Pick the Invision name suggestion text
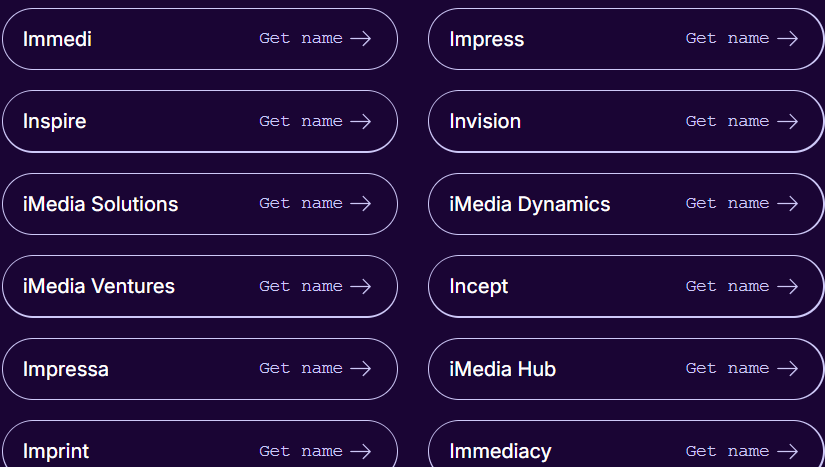 point(485,121)
